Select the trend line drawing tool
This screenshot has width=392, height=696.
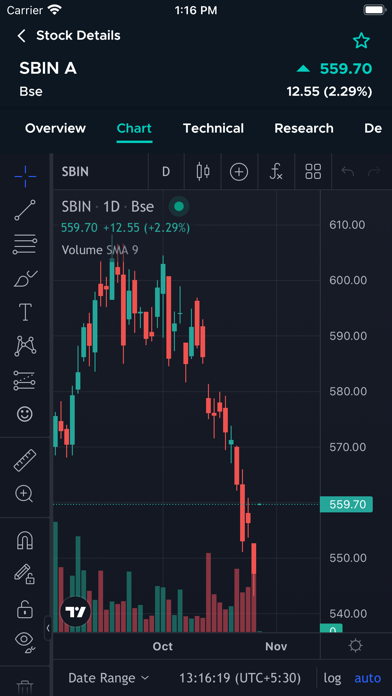pyautogui.click(x=25, y=210)
